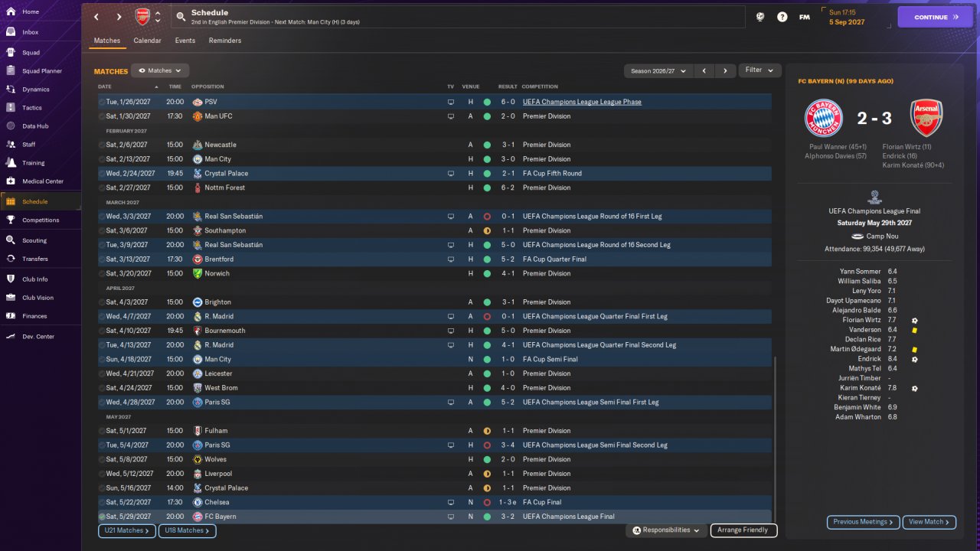Click the club switcher up/down arrows
The height and width of the screenshot is (551, 980).
158,17
